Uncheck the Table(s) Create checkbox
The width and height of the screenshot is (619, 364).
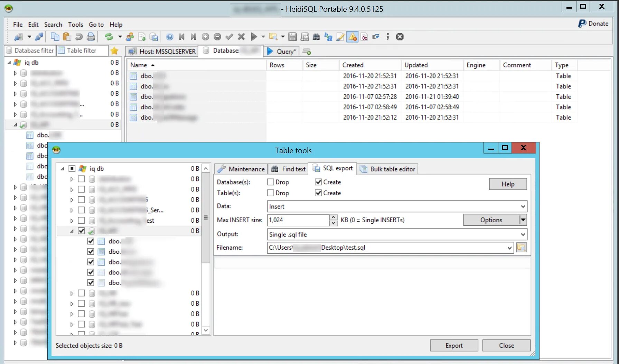point(318,193)
